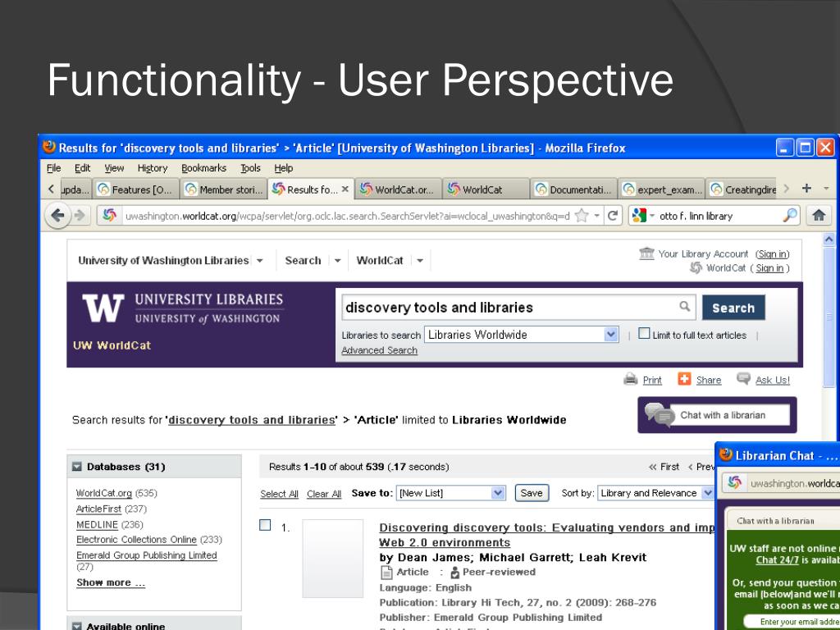Click the chat bubbles icon in Chat with a librarian
Screen dimensions: 840x630
[659, 414]
